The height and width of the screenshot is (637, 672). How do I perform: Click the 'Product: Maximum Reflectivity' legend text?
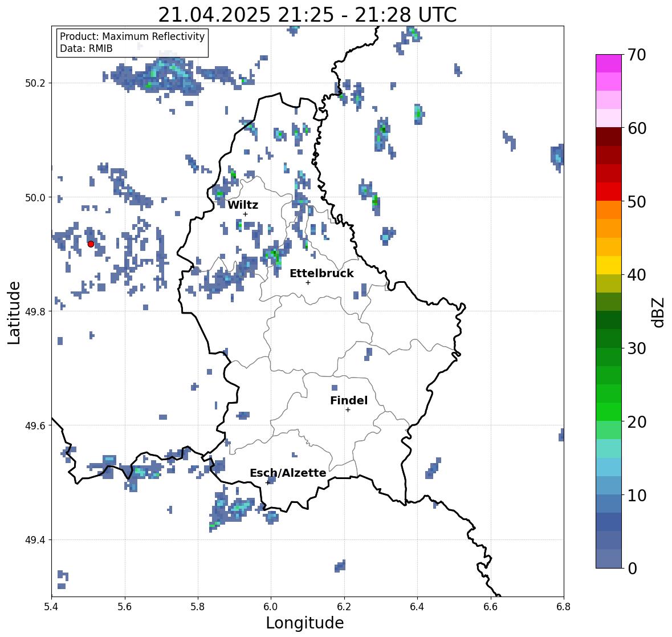pyautogui.click(x=132, y=37)
